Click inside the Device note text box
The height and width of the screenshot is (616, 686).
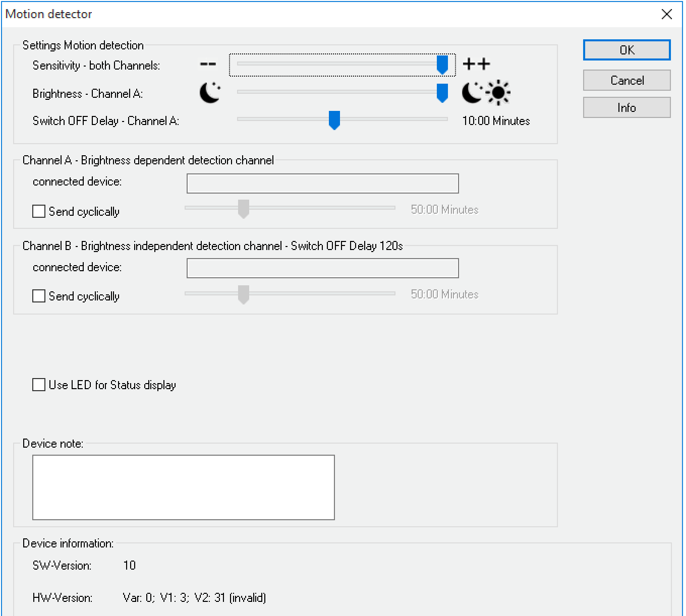pyautogui.click(x=184, y=487)
